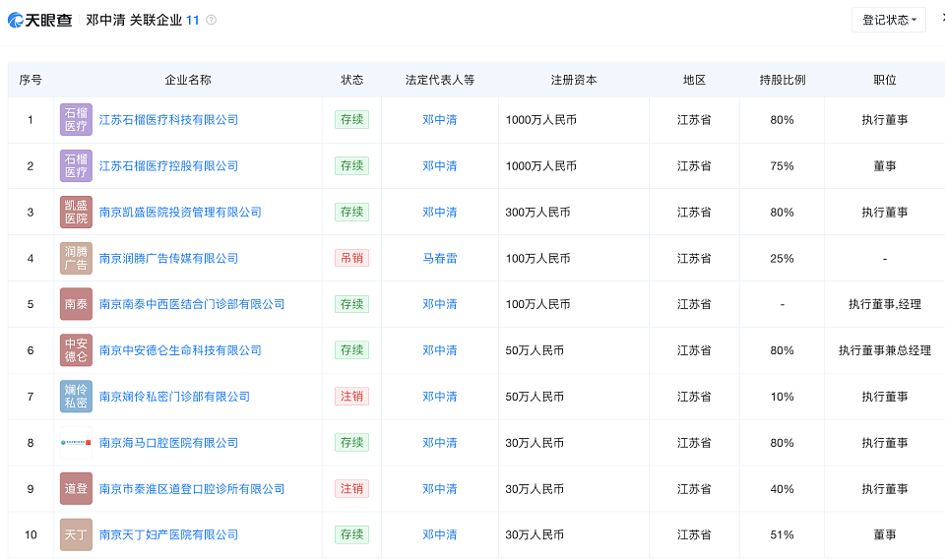Click the 中安德仑 company logo
Viewport: 945px width, 560px height.
coord(76,350)
